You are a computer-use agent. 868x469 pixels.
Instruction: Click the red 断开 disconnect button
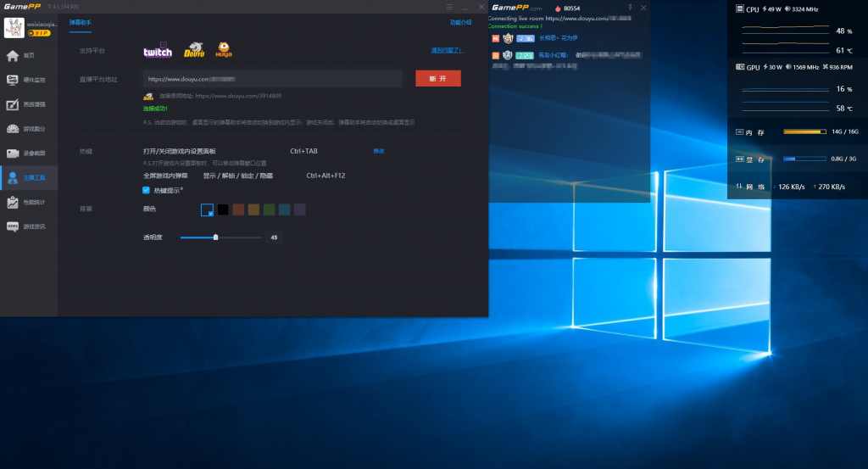(x=438, y=78)
